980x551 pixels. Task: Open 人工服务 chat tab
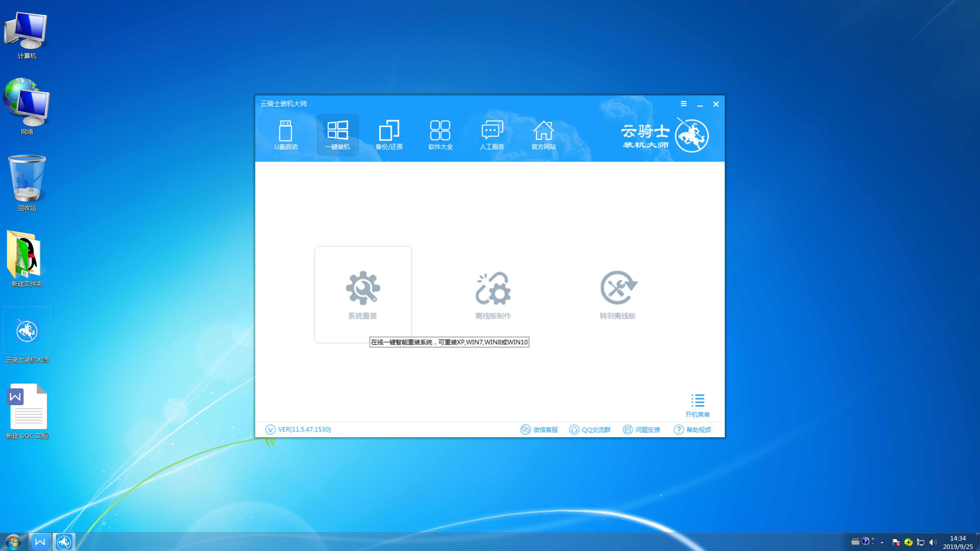[x=492, y=135]
